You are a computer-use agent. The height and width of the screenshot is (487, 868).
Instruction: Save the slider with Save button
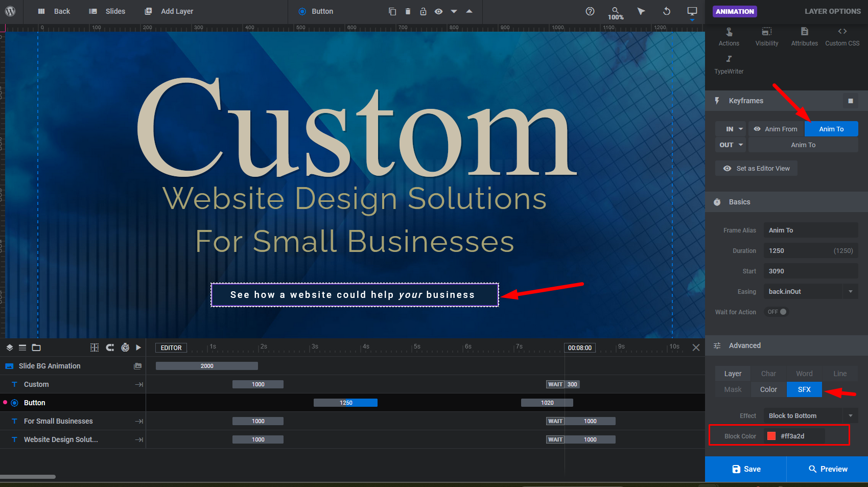746,469
